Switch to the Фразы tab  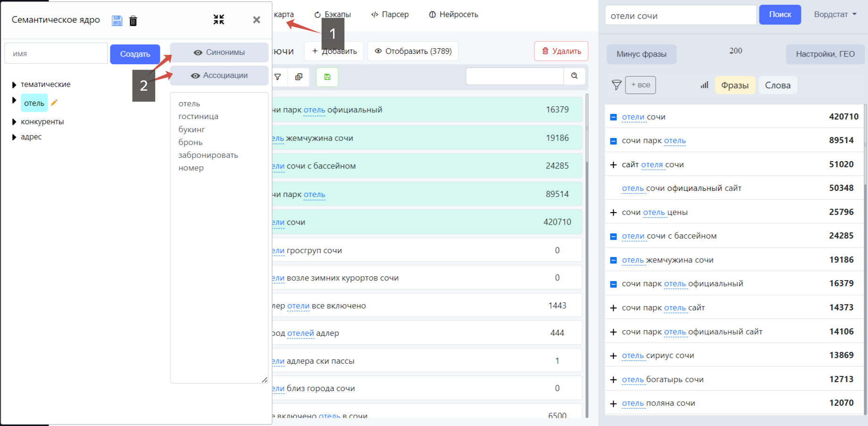(x=735, y=85)
